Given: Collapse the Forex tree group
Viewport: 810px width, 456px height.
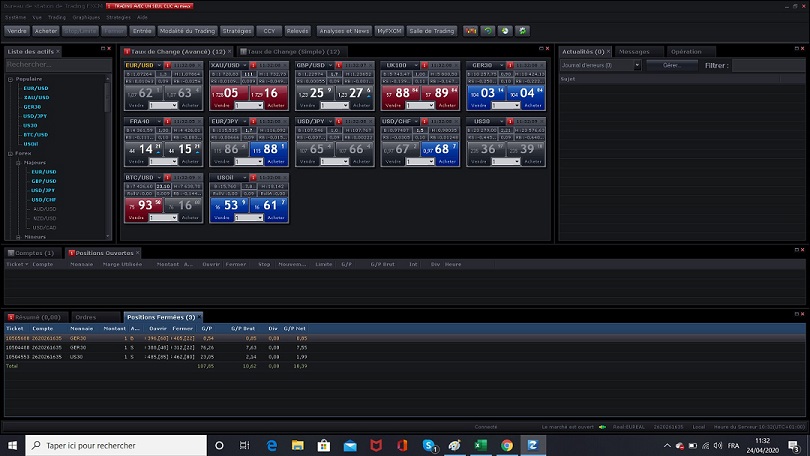Looking at the screenshot, I should pyautogui.click(x=8, y=153).
